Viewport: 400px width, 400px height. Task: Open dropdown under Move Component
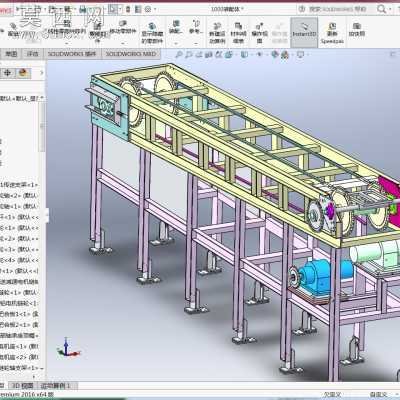[x=123, y=43]
